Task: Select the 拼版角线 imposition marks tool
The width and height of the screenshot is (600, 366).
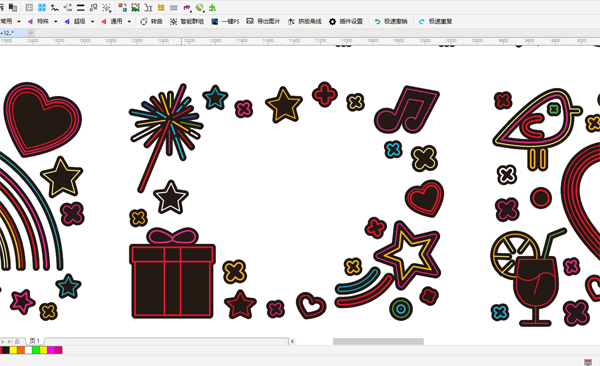Action: [x=305, y=21]
